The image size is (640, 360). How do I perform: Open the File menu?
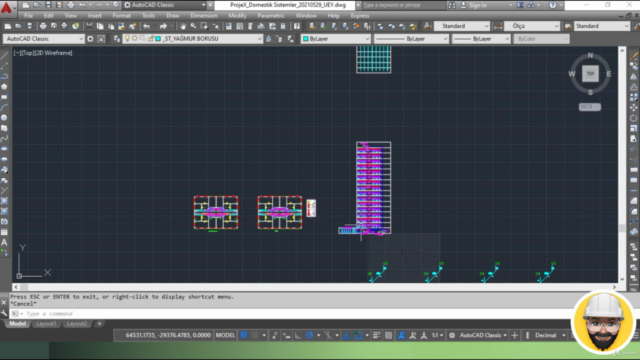(29, 16)
